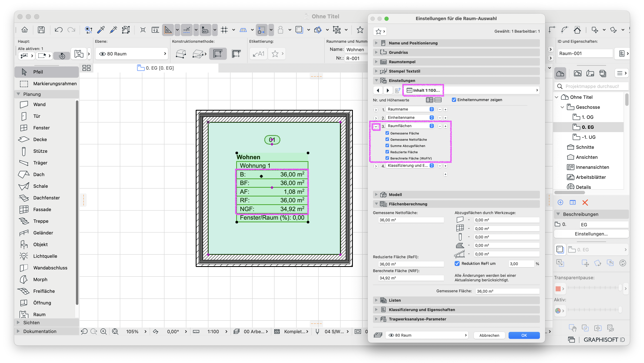The height and width of the screenshot is (363, 644).
Task: Switch to the 0. EG [0. EG] tab
Action: click(x=155, y=68)
